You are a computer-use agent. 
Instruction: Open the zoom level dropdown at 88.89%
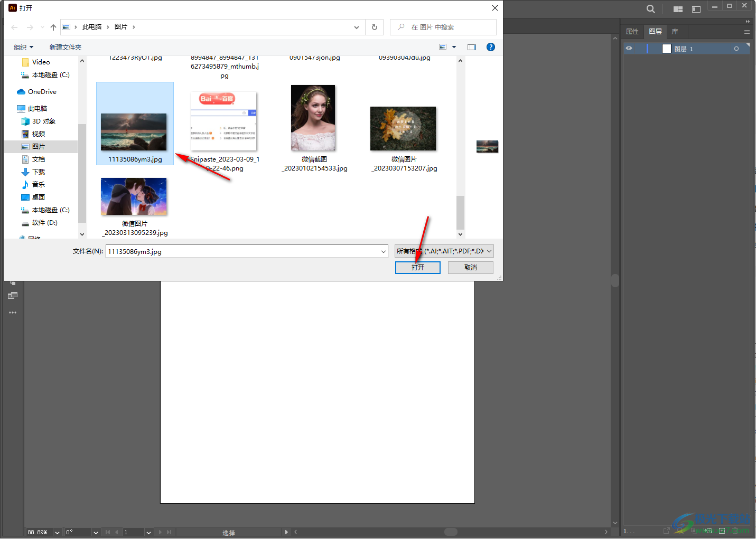[x=58, y=532]
